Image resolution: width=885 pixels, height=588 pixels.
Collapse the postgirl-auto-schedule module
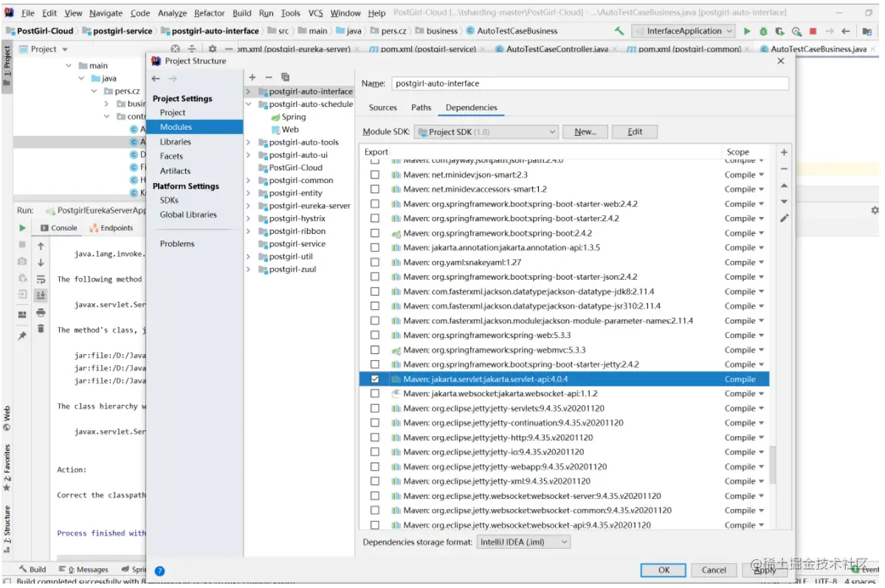pyautogui.click(x=248, y=105)
